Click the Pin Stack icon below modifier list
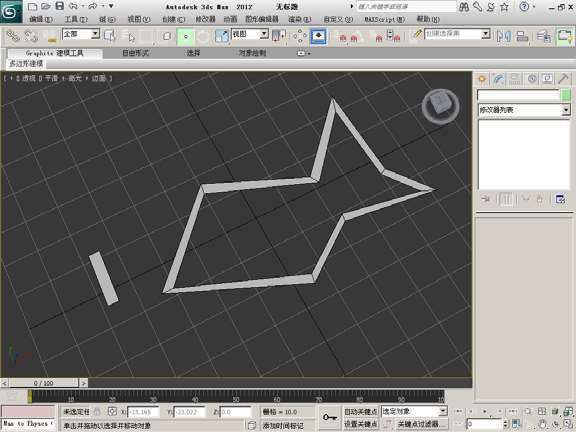 [486, 199]
